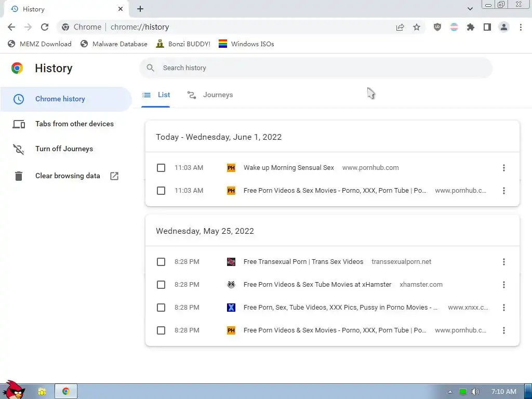Check the transsexualporn.net entry checkbox
Image resolution: width=532 pixels, height=399 pixels.
tap(161, 262)
